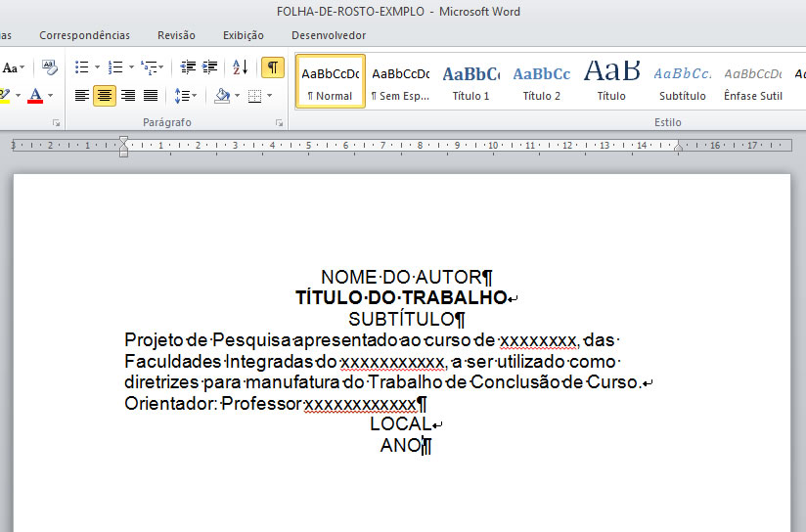Toggle center alignment
This screenshot has height=532, width=806.
pyautogui.click(x=105, y=96)
